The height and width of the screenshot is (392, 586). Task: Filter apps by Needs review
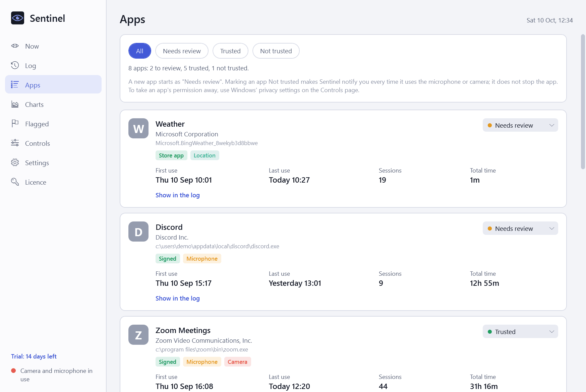[x=182, y=51]
